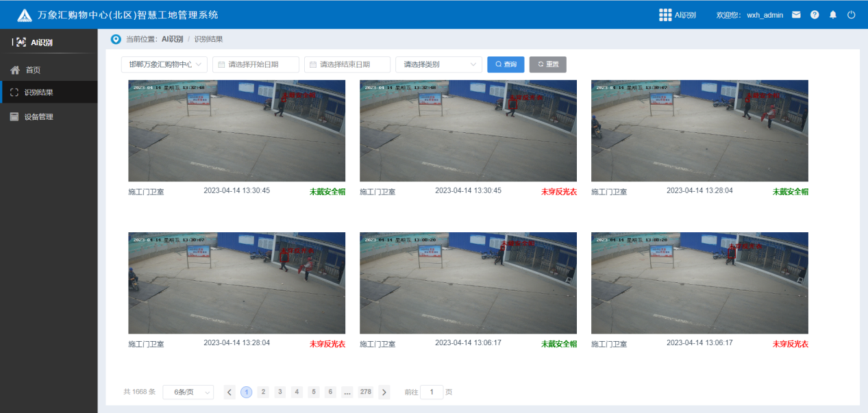The image size is (868, 413).
Task: Click the power logout icon
Action: pos(852,14)
